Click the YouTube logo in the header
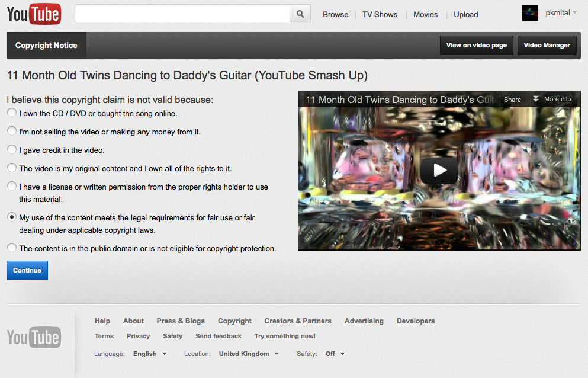This screenshot has width=588, height=378. pyautogui.click(x=34, y=14)
